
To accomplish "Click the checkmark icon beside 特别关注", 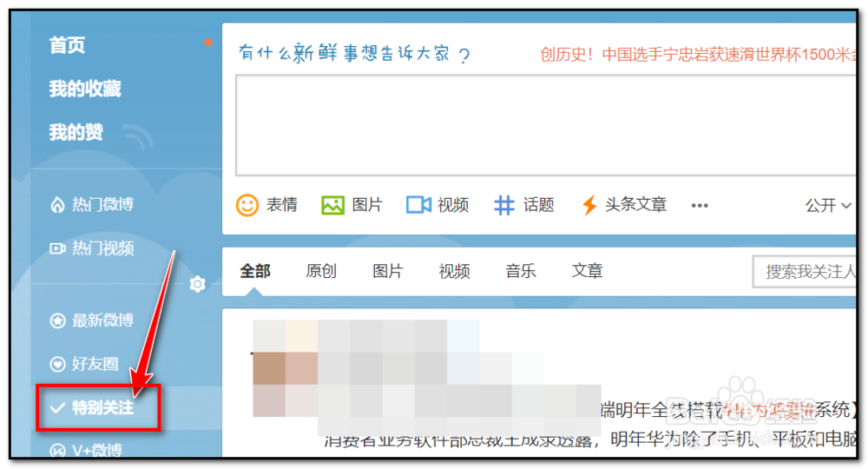I will click(x=57, y=409).
